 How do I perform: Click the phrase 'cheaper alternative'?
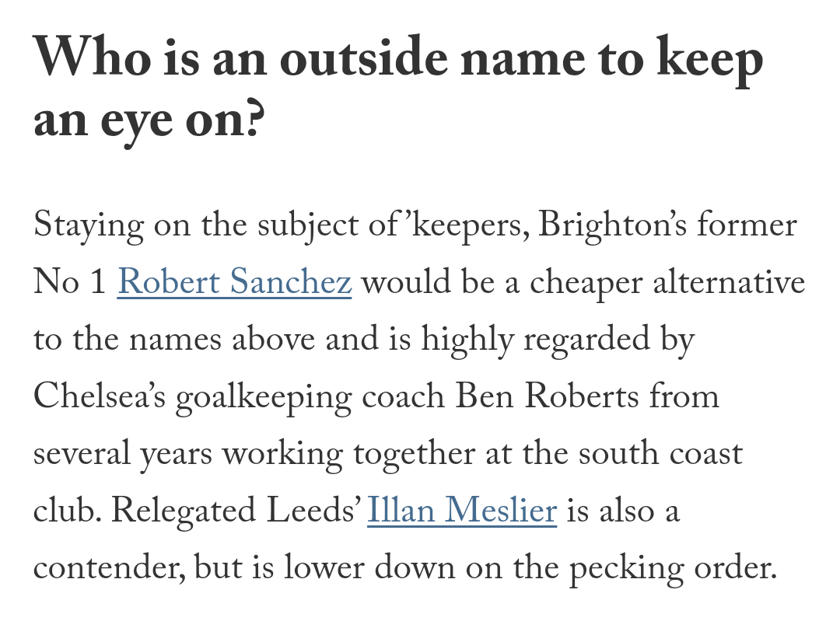tap(667, 283)
